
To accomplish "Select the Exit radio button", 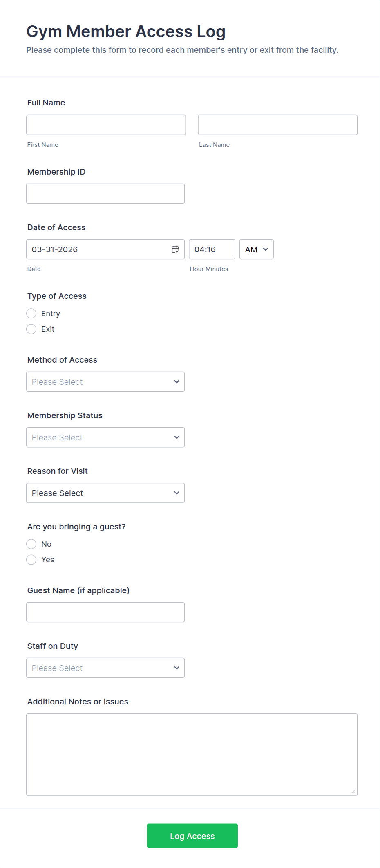I will click(31, 329).
